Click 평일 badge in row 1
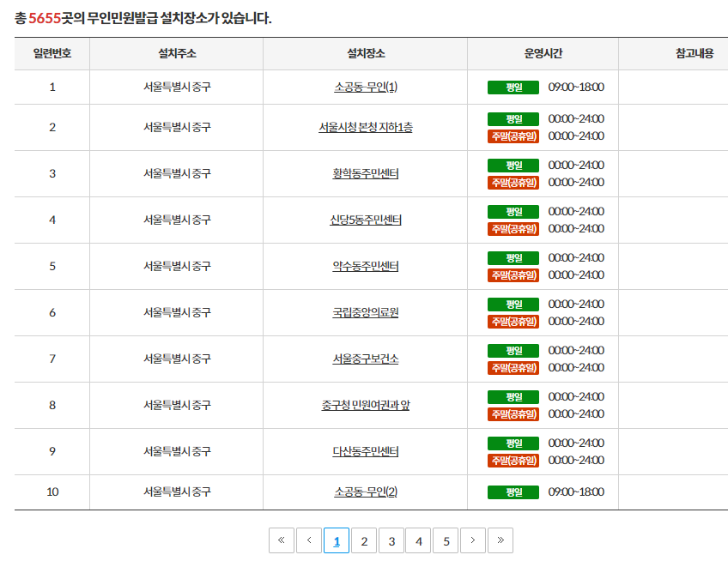728x561 pixels. tap(513, 87)
